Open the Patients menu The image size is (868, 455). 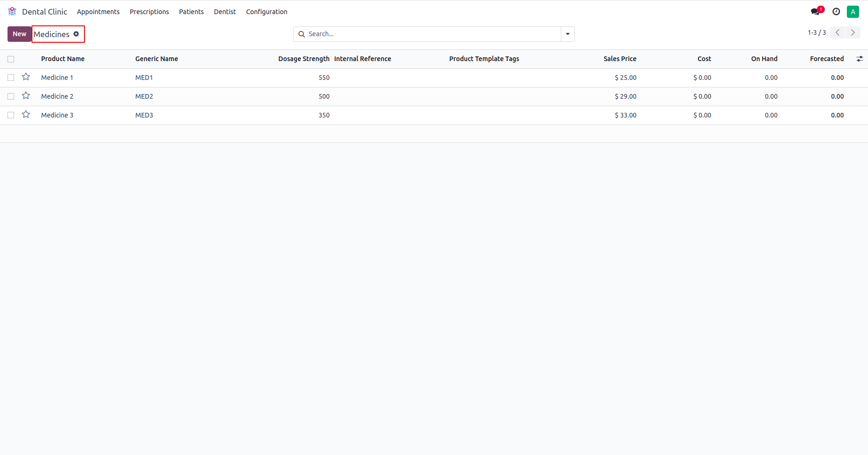(x=191, y=12)
